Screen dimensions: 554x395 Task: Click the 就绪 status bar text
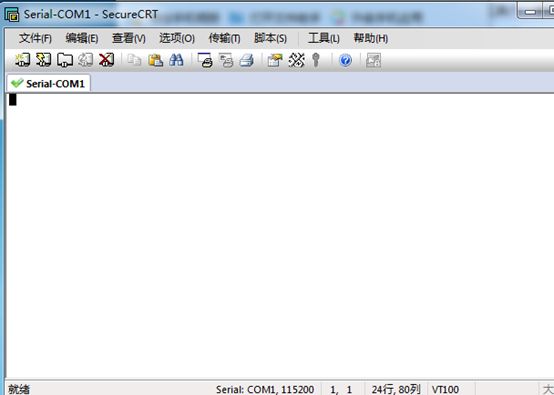click(x=19, y=389)
